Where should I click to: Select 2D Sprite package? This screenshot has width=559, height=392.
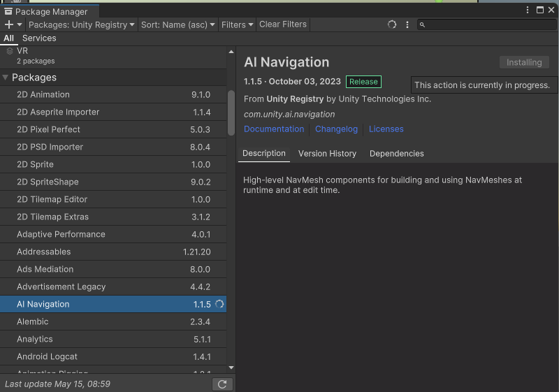(x=113, y=164)
